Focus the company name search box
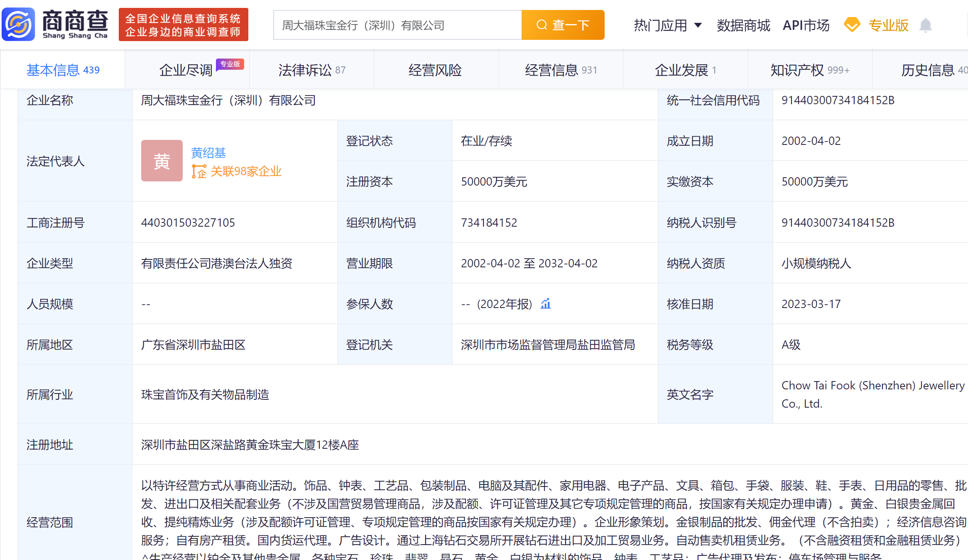The height and width of the screenshot is (560, 968). (397, 25)
